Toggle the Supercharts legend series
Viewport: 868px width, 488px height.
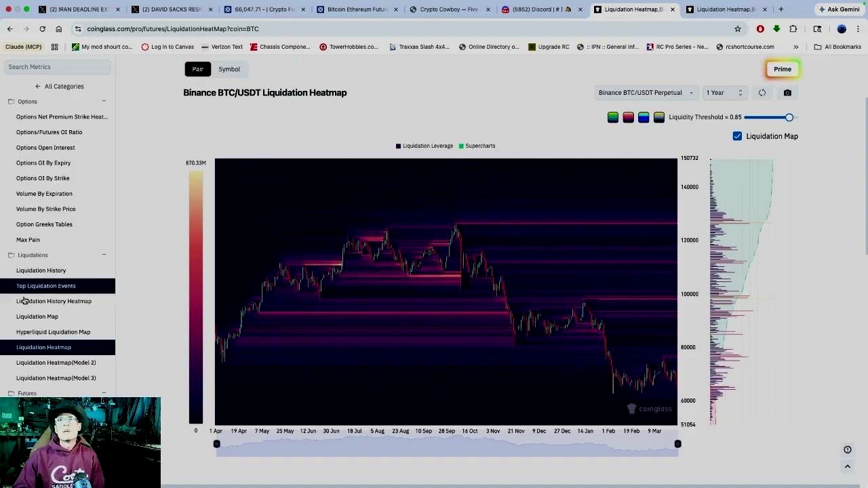tap(477, 146)
